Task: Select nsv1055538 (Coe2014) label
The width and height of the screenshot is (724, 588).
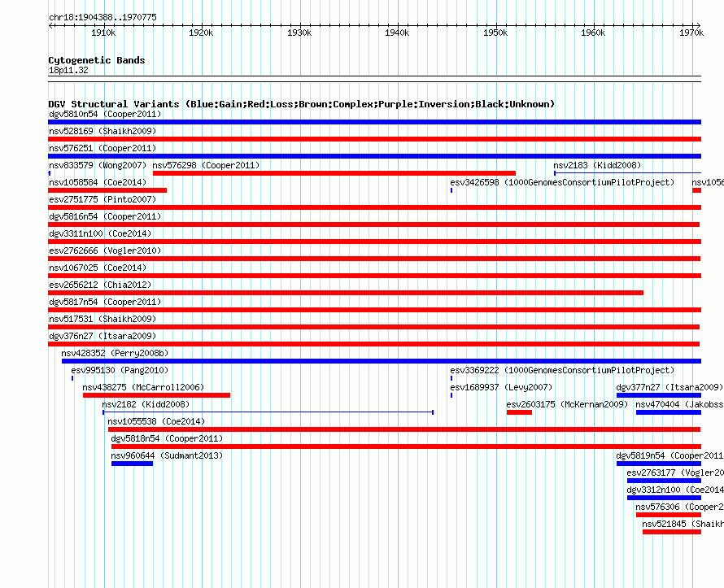Action: pos(156,421)
